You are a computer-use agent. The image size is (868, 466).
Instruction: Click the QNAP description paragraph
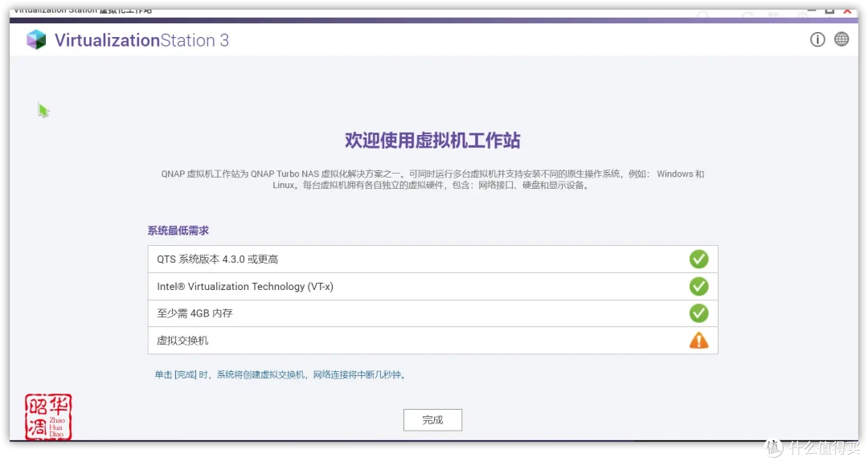point(432,179)
